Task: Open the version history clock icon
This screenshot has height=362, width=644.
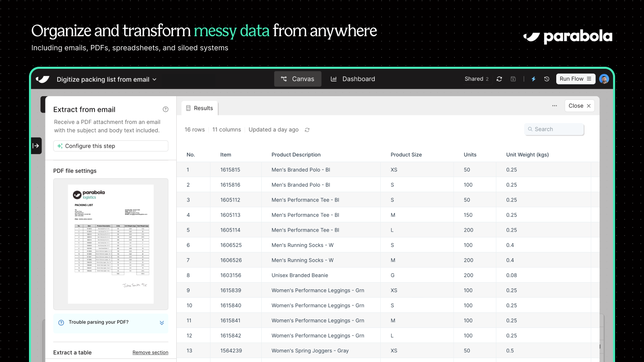Action: tap(547, 79)
